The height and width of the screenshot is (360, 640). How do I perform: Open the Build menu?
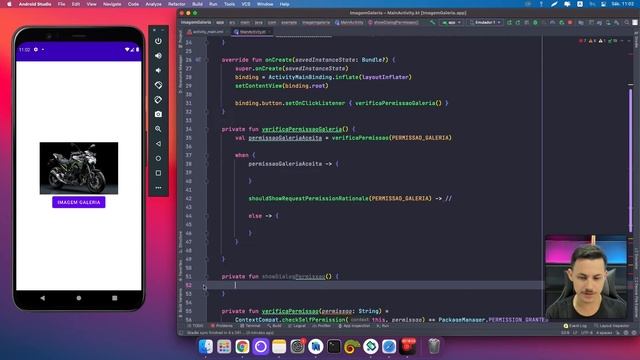point(197,4)
